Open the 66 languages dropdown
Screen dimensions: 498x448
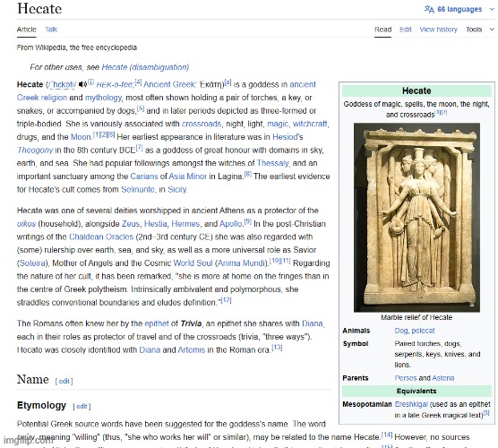click(x=459, y=9)
